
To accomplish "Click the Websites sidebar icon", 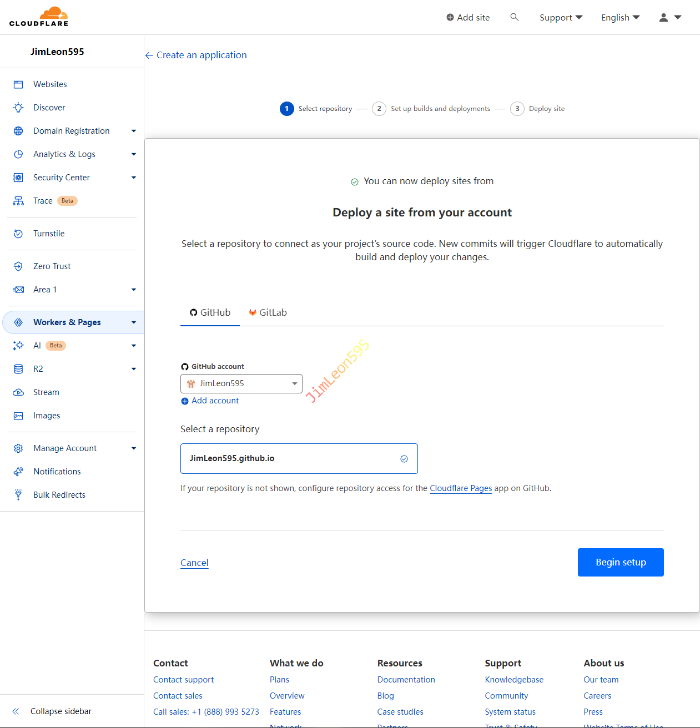I will 18,84.
